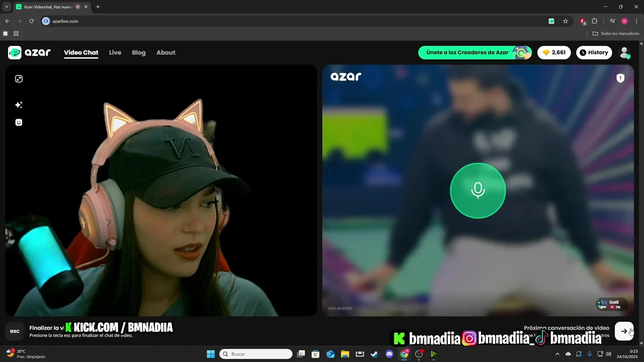
Task: Click the Azar logo in header
Action: (x=29, y=52)
